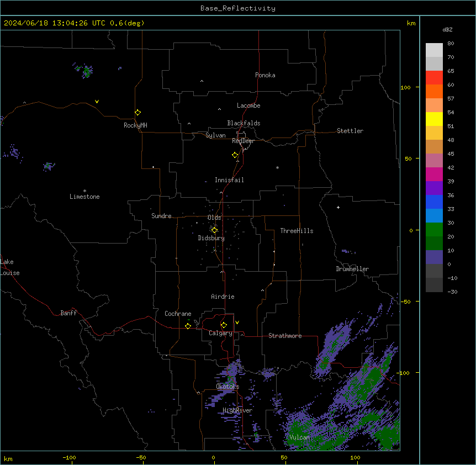Click the yellow station marker at Cochrane
The height and width of the screenshot is (465, 476).
188,326
